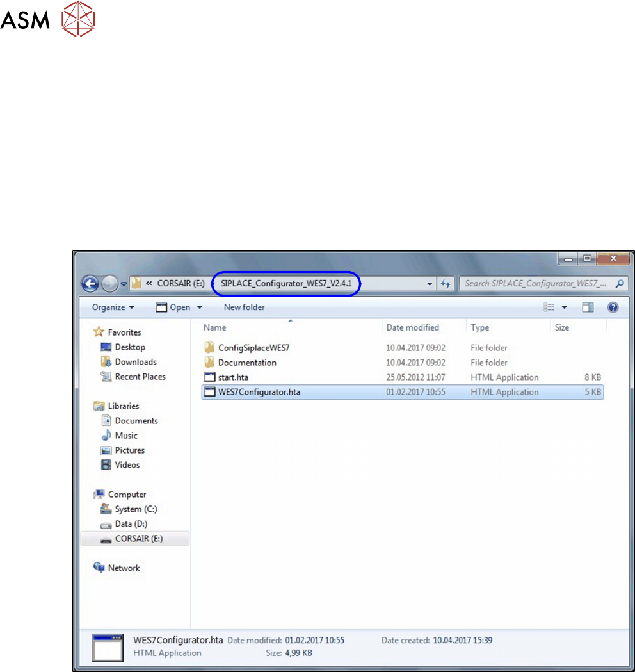Open the Music library
The width and height of the screenshot is (635, 672).
coord(126,436)
